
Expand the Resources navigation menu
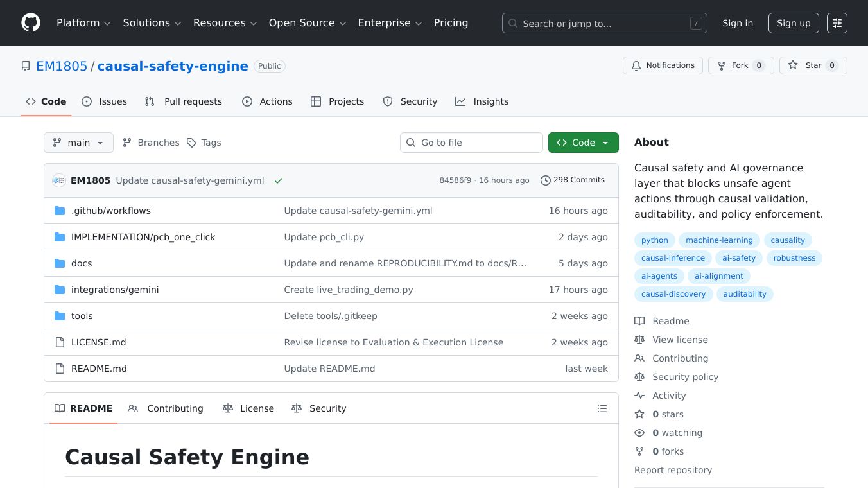(224, 22)
